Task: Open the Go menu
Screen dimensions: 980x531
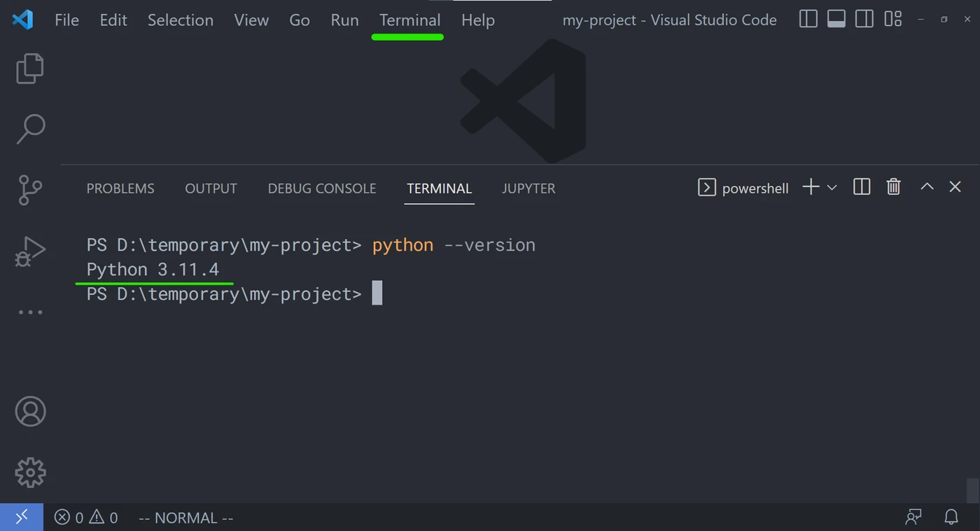Action: pyautogui.click(x=300, y=20)
